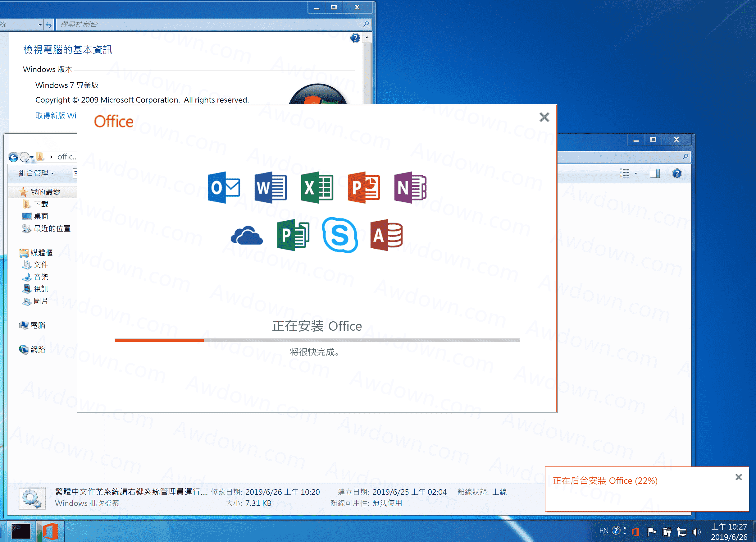Click the Word application icon

270,187
